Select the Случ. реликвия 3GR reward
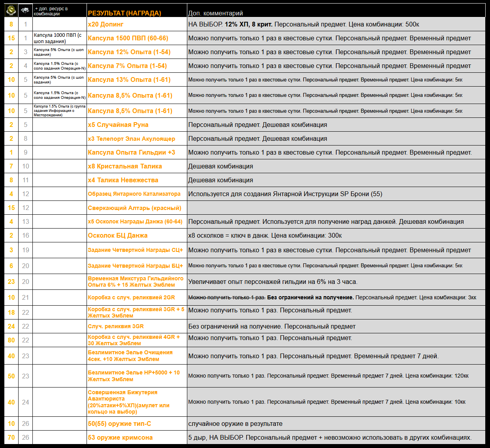 tap(116, 326)
